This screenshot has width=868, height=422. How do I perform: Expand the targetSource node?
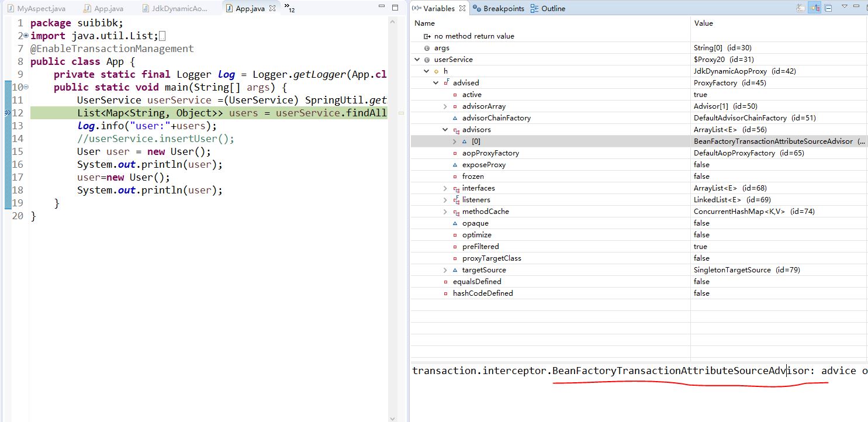pos(445,270)
